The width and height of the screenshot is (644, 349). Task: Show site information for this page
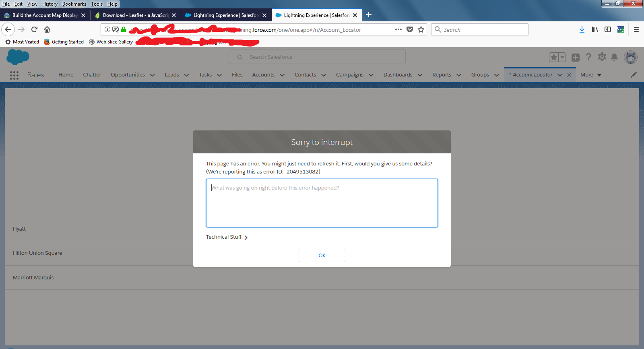107,29
